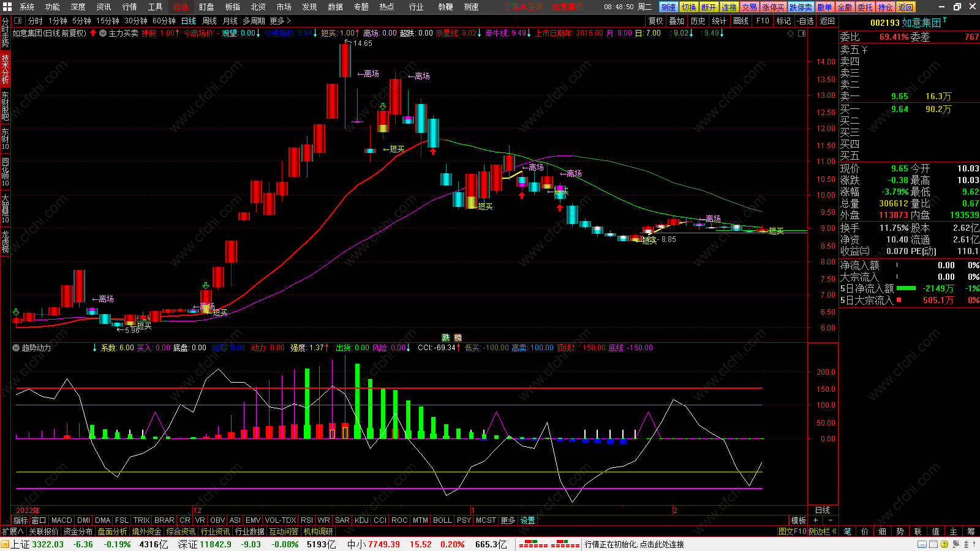Switch chart to 5分钟 period
The image size is (980, 551).
81,21
